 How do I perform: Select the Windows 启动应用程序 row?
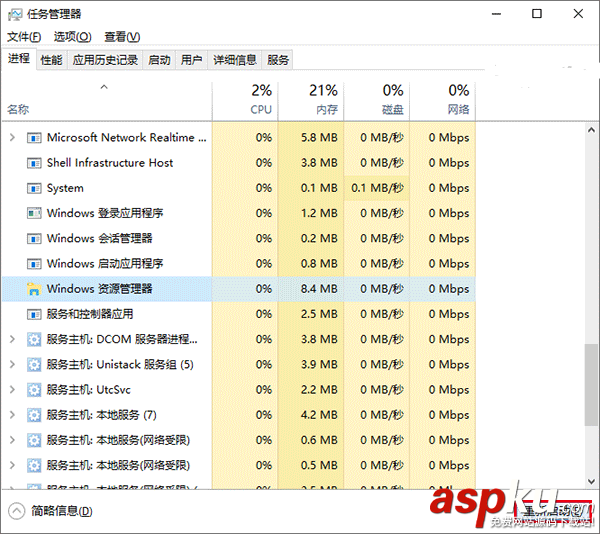[239, 264]
